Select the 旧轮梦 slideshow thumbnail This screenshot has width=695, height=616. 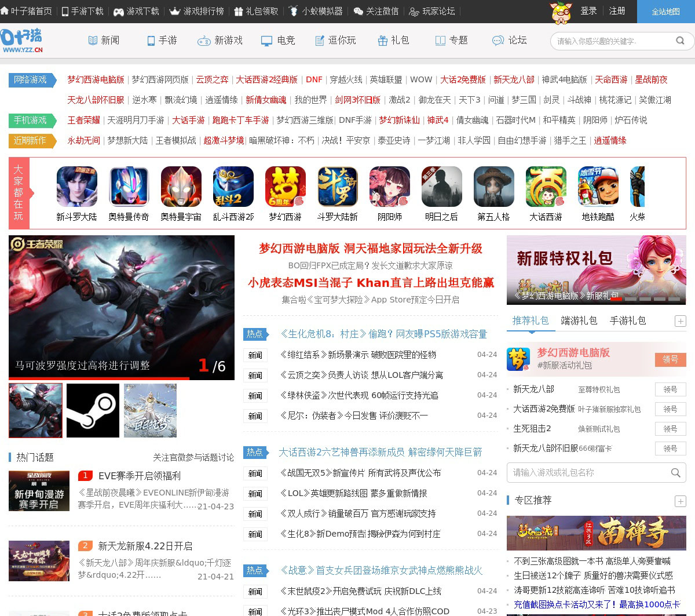coord(150,410)
